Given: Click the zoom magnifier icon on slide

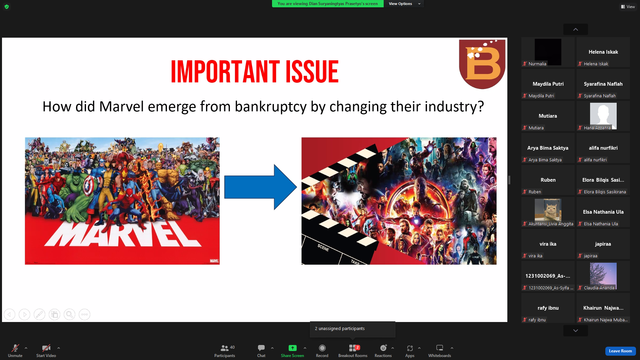Looking at the screenshot, I should pyautogui.click(x=69, y=314).
